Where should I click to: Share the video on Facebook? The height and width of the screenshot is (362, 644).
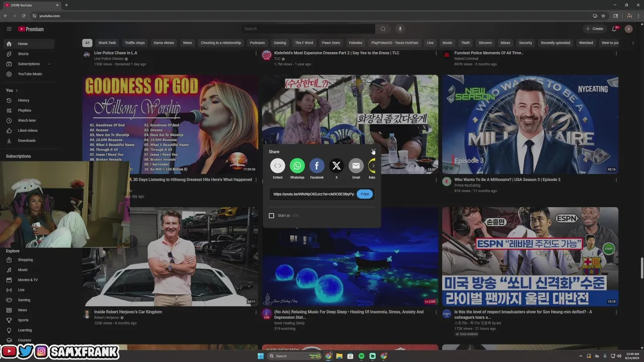pyautogui.click(x=317, y=165)
